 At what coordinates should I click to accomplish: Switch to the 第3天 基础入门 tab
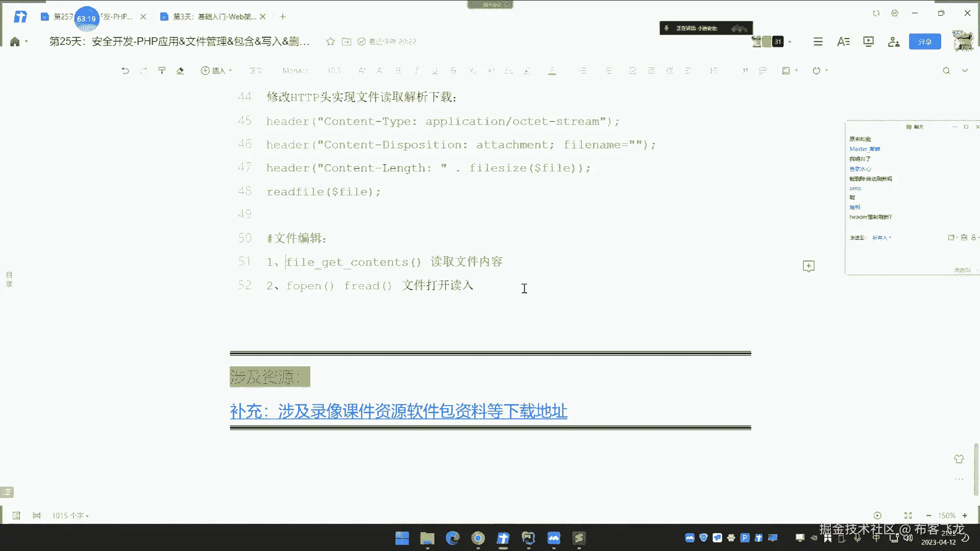click(x=213, y=17)
